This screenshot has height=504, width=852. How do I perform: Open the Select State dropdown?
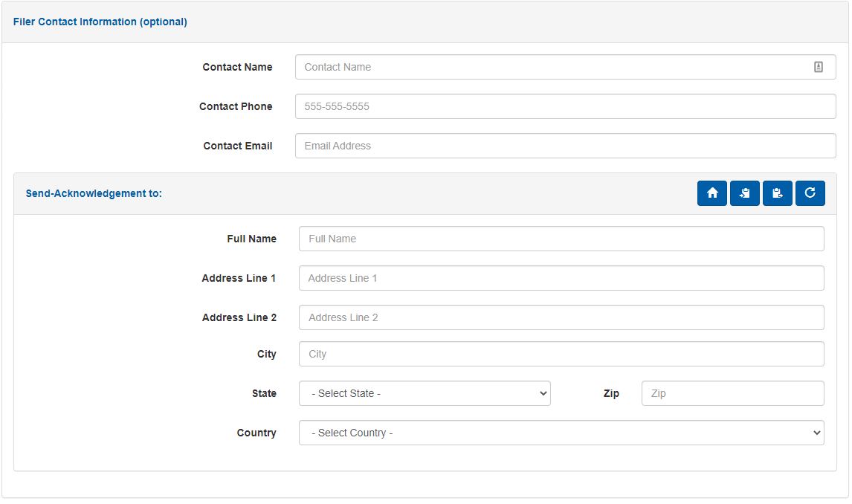click(424, 393)
